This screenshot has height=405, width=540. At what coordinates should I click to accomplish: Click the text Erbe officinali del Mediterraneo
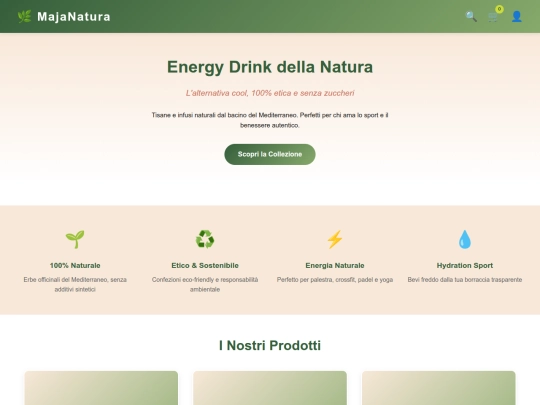[75, 284]
